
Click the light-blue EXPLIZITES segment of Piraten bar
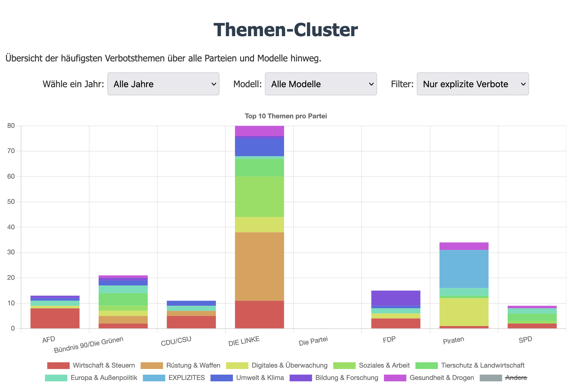pyautogui.click(x=464, y=269)
